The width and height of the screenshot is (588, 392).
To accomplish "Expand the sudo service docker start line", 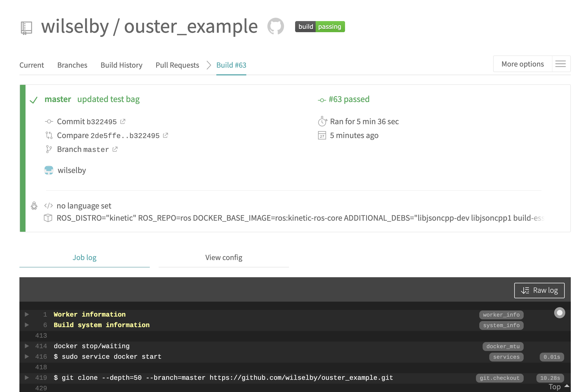I will coord(27,357).
